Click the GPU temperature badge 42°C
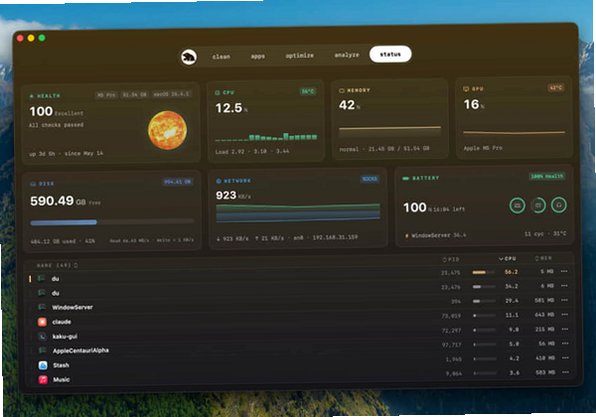Image resolution: width=596 pixels, height=417 pixels. click(556, 88)
